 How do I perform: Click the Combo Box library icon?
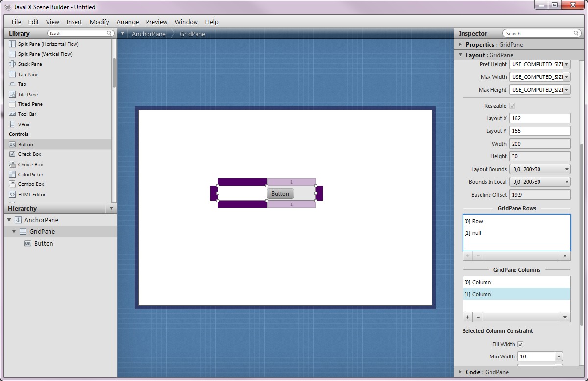coord(12,184)
